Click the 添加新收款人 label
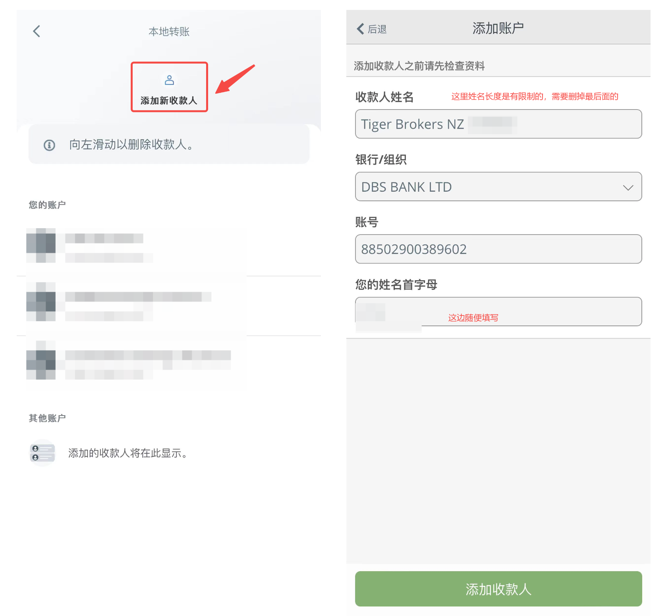The height and width of the screenshot is (616, 672). coord(169,100)
